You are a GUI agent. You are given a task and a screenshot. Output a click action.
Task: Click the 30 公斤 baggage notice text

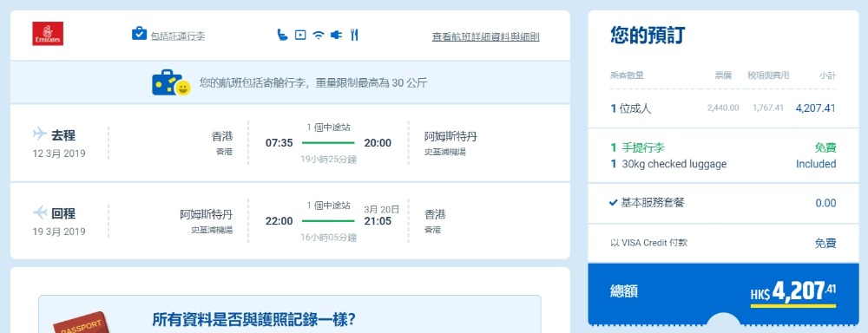pyautogui.click(x=313, y=83)
